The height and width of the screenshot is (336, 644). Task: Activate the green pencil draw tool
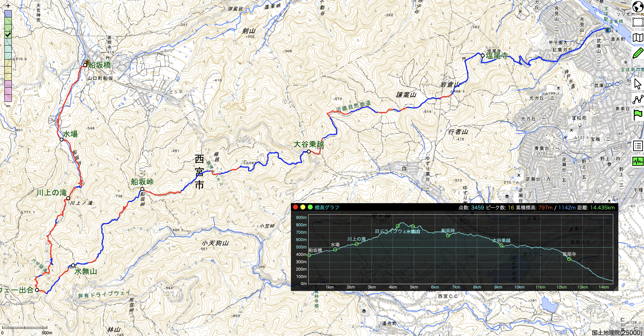point(638,53)
